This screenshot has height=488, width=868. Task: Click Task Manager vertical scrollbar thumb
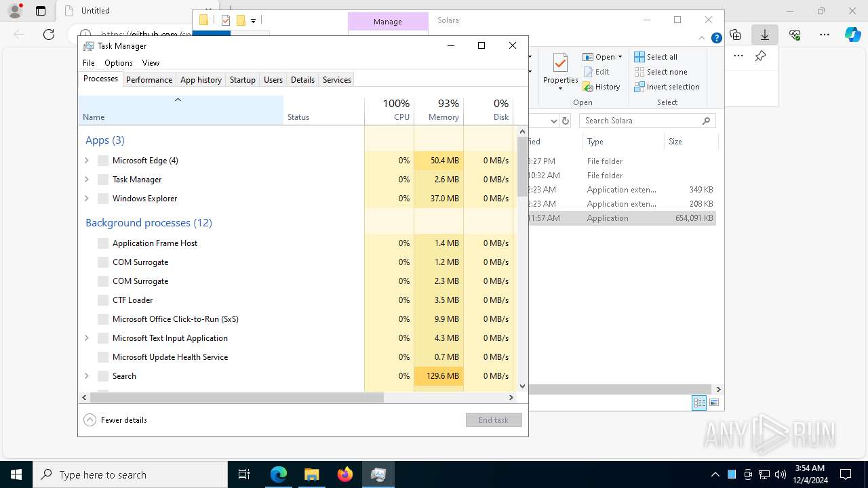[x=522, y=167]
